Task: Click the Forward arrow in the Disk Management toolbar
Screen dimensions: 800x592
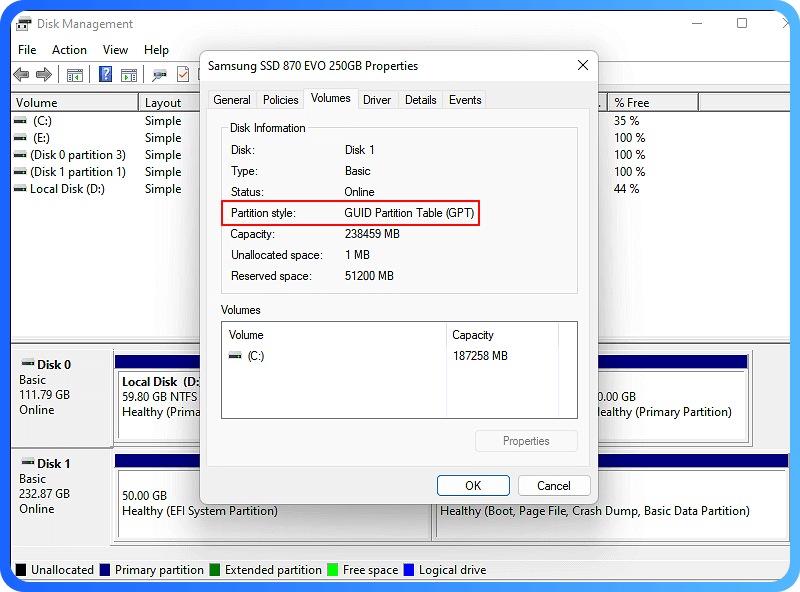Action: pyautogui.click(x=44, y=75)
